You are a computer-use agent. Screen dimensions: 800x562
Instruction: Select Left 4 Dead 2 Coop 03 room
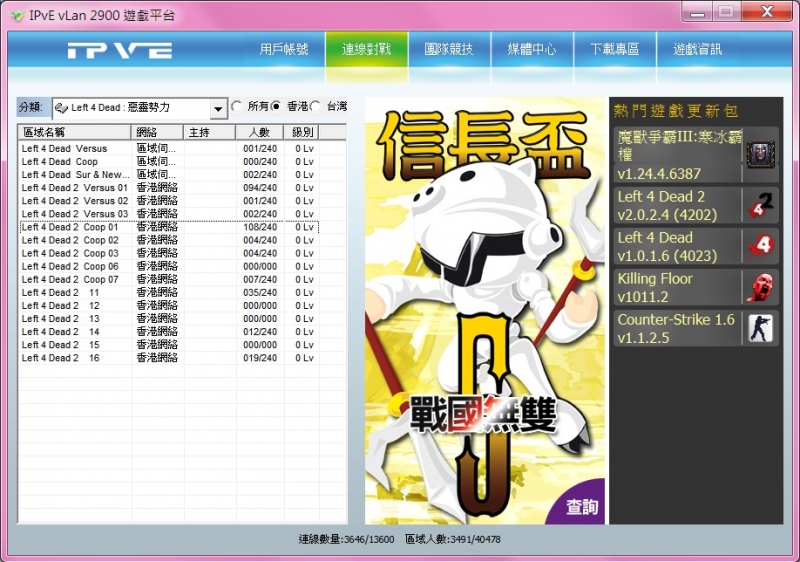[169, 253]
